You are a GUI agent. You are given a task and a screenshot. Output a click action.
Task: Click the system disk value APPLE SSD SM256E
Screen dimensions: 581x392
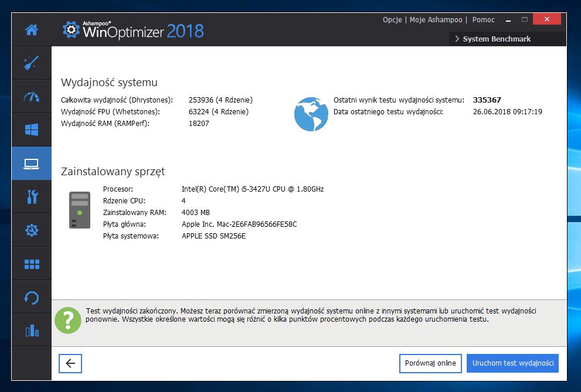[x=213, y=236]
